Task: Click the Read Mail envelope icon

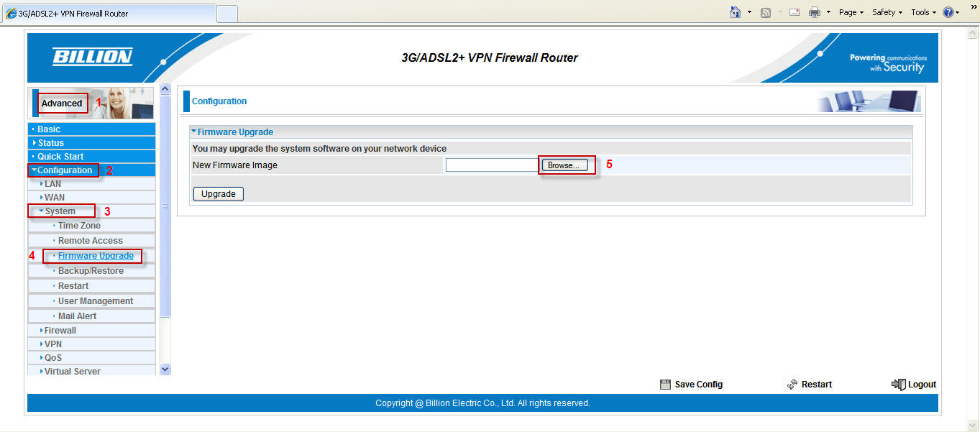Action: click(x=794, y=12)
